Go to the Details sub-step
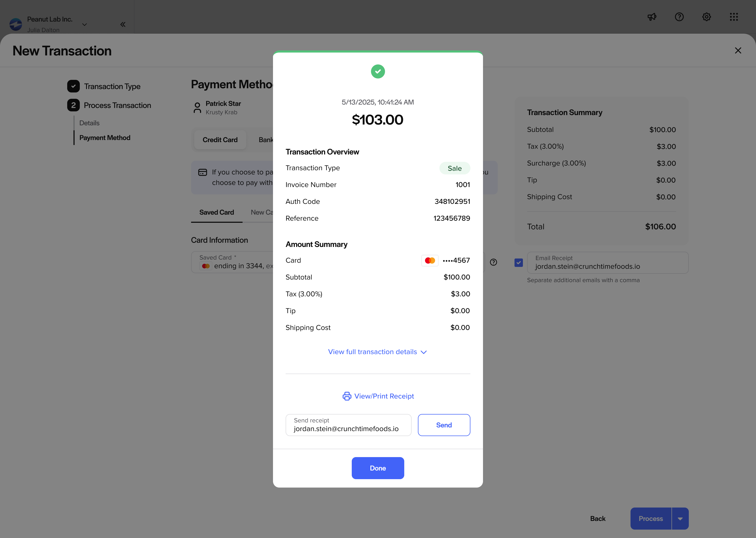Viewport: 756px width, 538px height. tap(89, 123)
